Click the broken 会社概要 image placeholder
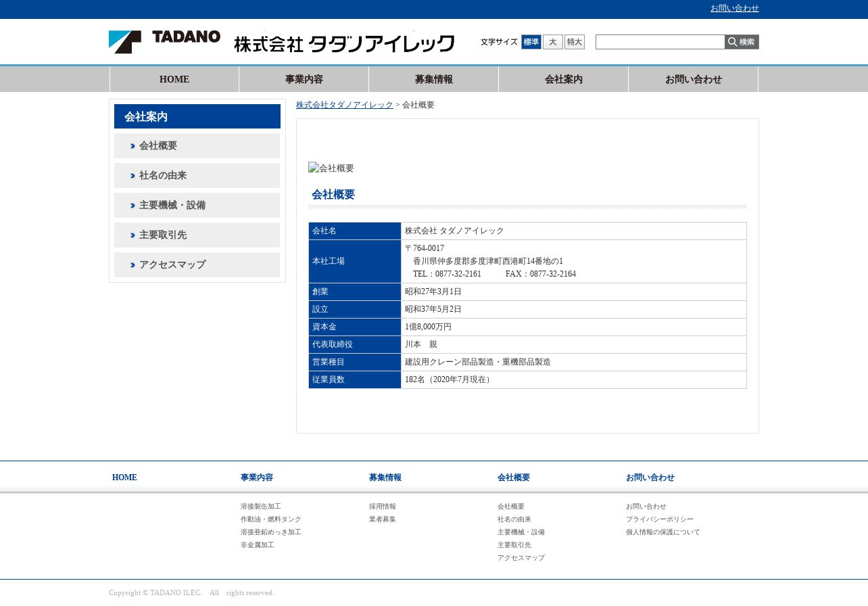Screen dimensions: 868x606 [331, 168]
